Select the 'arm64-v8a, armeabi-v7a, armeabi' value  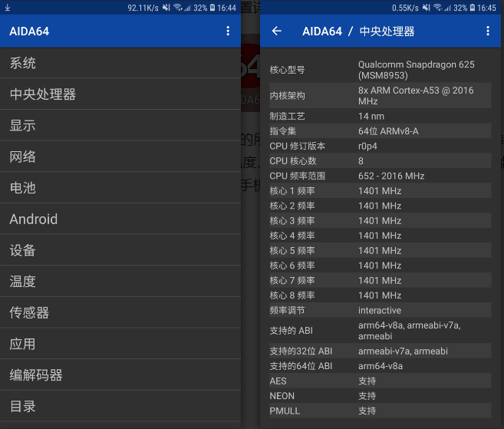pos(409,331)
